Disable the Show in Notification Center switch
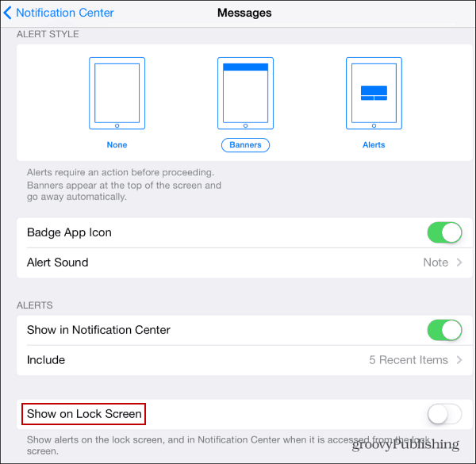Viewport: 476px width, 464px height. [445, 330]
